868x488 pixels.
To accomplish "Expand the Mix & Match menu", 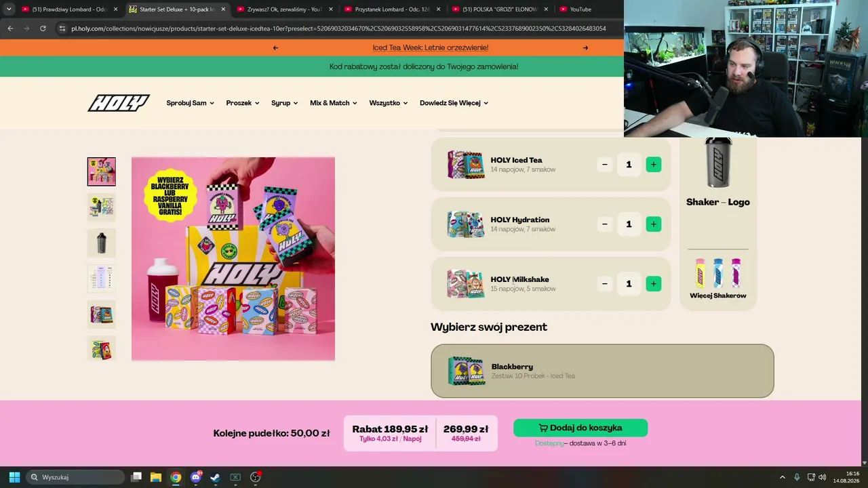I will [334, 103].
